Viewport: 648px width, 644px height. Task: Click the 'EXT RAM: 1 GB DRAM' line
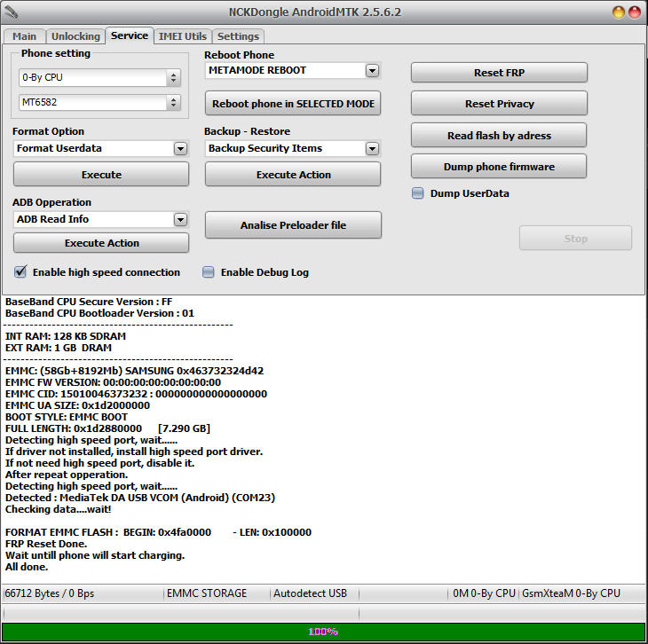(59, 348)
